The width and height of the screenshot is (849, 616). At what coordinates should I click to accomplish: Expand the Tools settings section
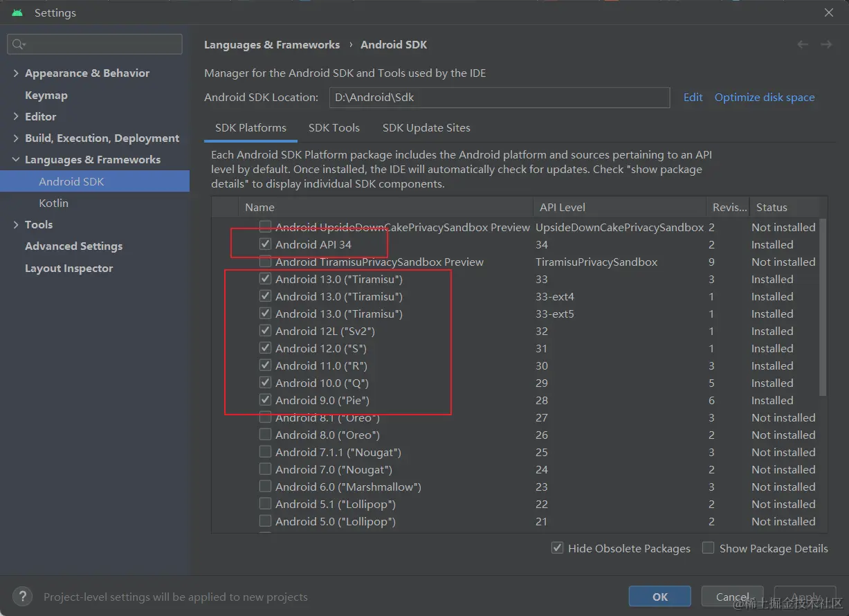pyautogui.click(x=16, y=225)
